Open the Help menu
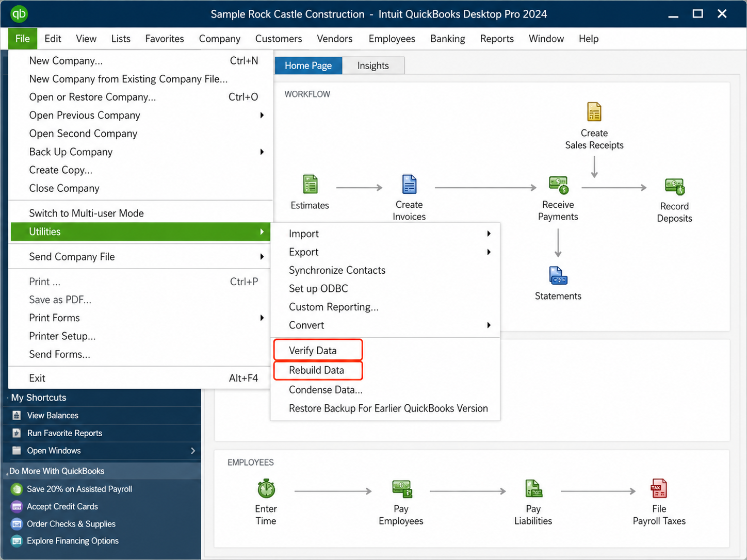Screen dimensions: 747x560 click(588, 39)
